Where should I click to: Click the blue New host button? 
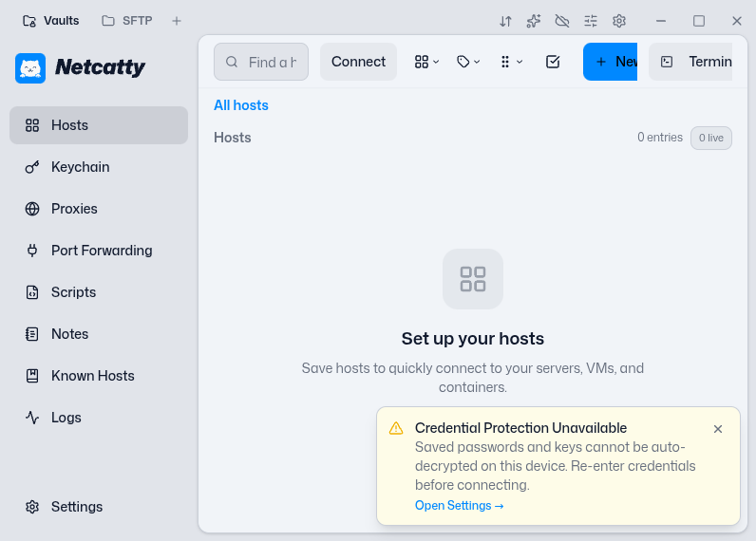[x=610, y=62]
